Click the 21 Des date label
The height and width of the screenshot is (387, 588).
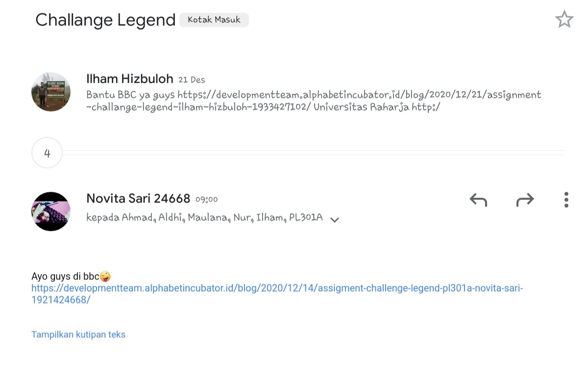pos(192,80)
